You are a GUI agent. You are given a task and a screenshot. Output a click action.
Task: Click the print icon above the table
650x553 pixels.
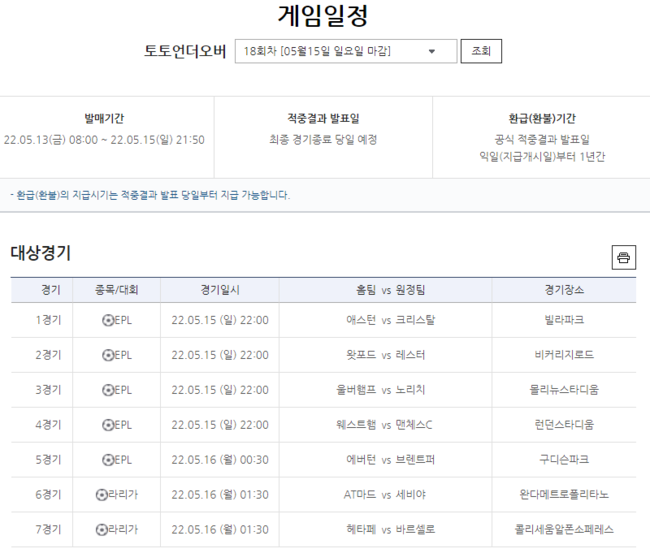624,258
